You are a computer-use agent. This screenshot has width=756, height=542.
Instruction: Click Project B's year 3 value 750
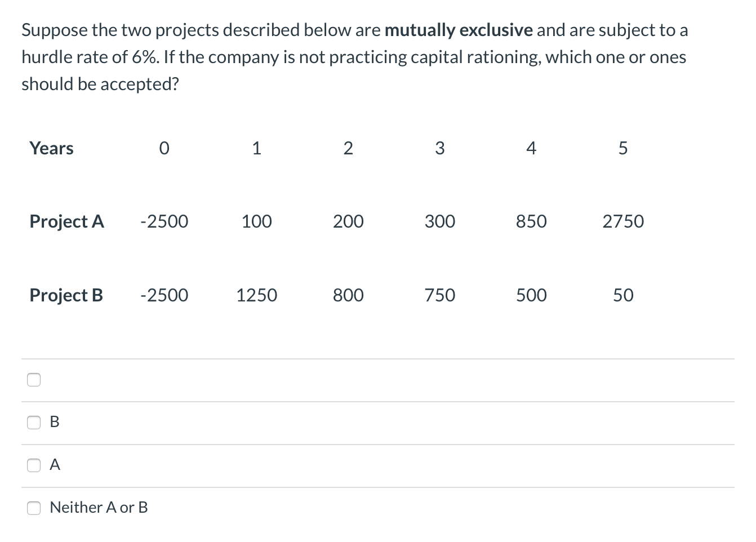[x=439, y=295]
